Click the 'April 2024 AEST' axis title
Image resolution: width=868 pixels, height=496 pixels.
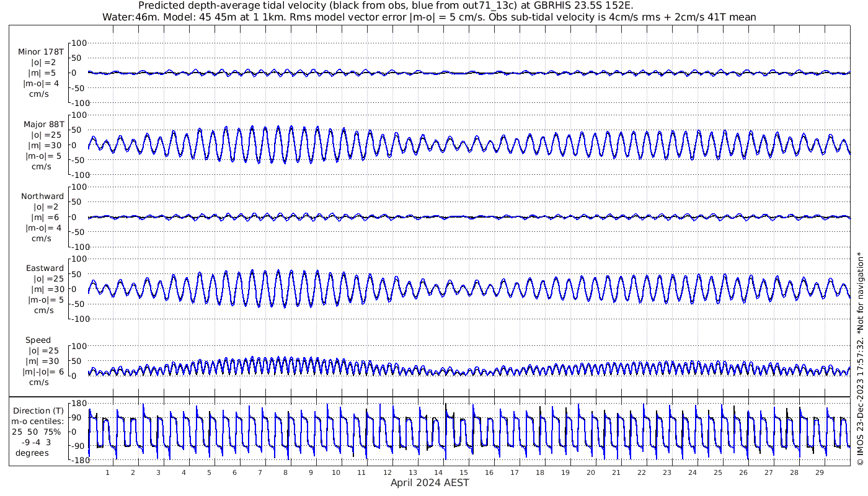click(x=430, y=482)
